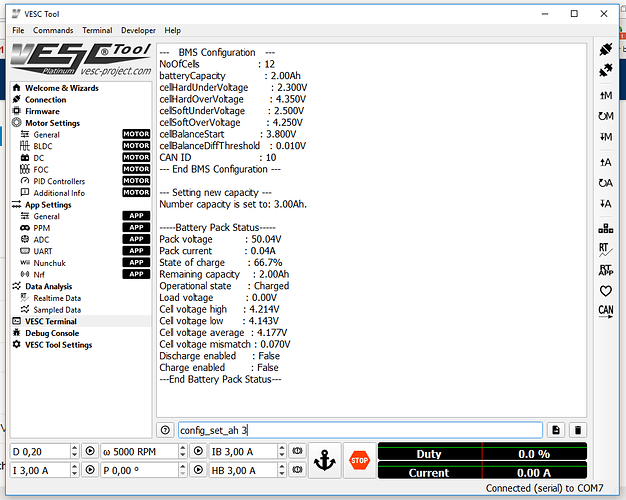626x500 pixels.
Task: Click Read App Configuration icon (↑A)
Action: point(605,161)
